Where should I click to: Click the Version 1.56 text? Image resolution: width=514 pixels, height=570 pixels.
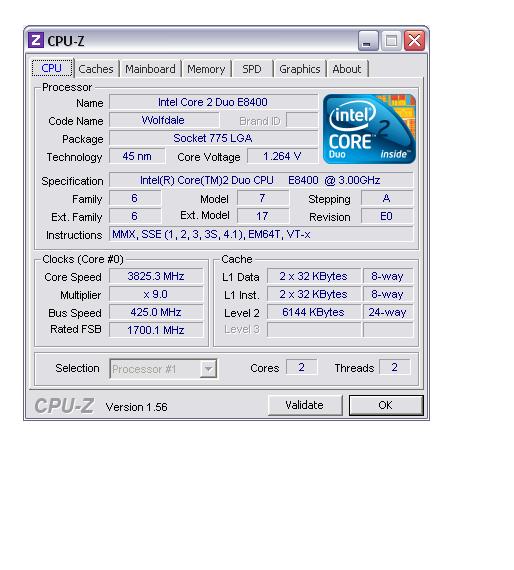137,407
